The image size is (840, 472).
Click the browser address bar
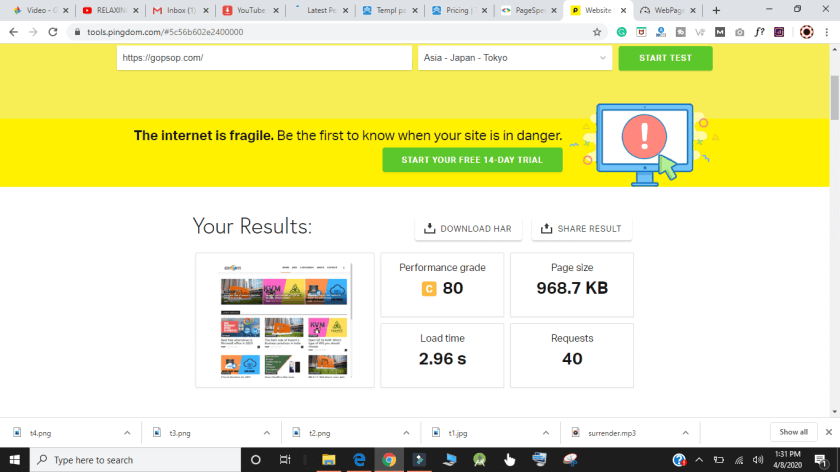coord(332,32)
